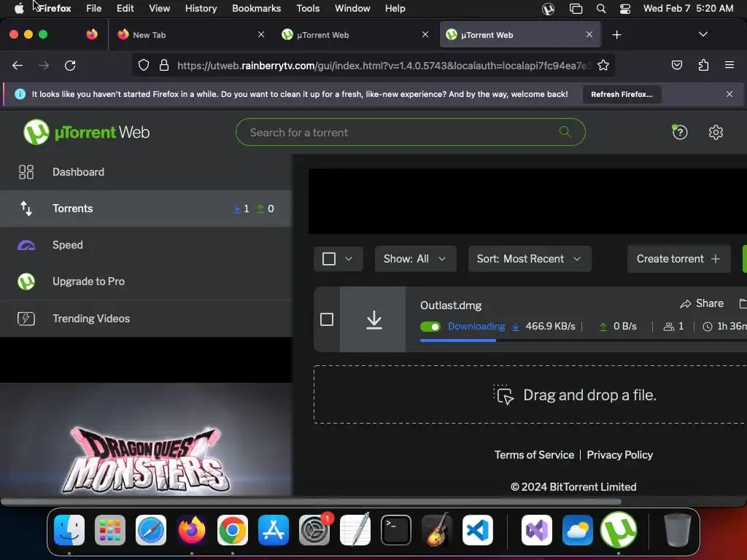Open the Firefox hamburger application menu

[x=729, y=65]
